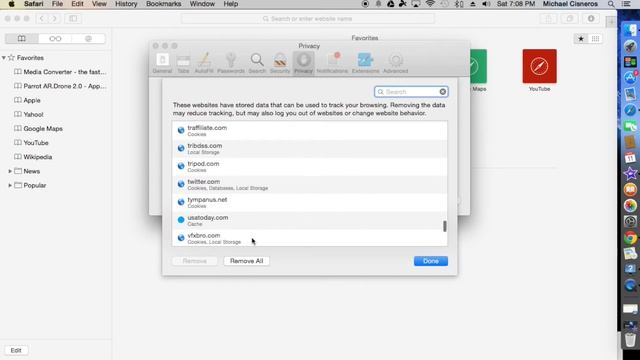The width and height of the screenshot is (640, 360).
Task: Open the Extensions preferences pane
Action: [x=365, y=63]
